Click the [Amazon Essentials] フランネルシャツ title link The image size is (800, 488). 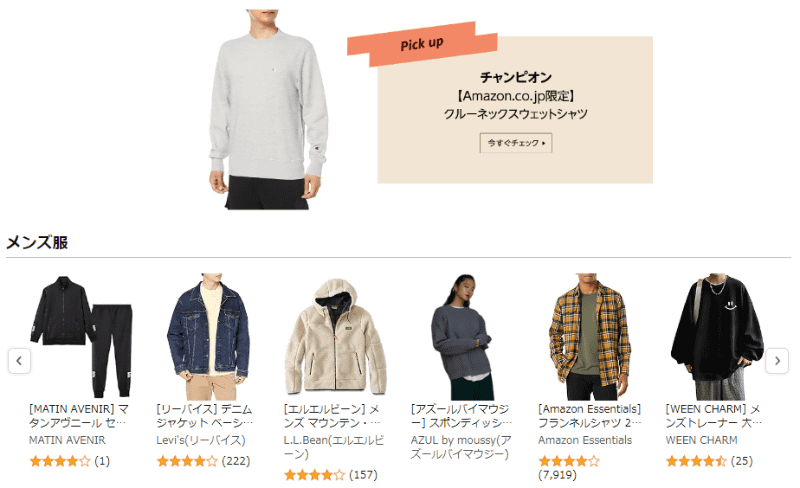(590, 416)
